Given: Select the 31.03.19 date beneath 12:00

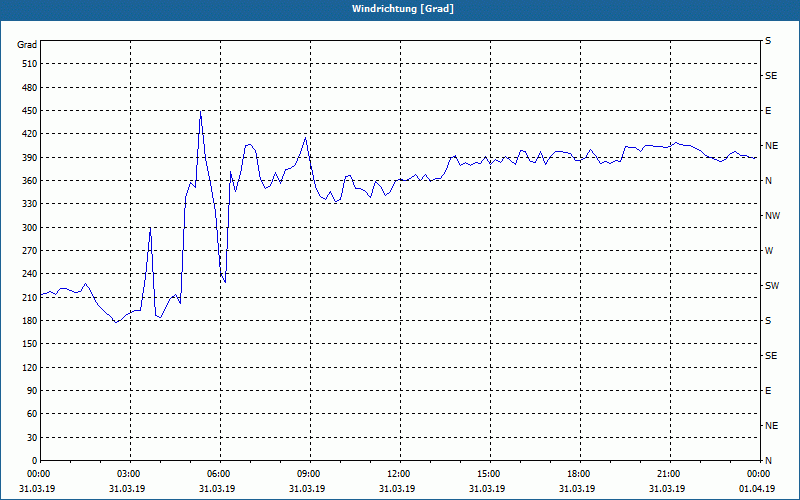Looking at the screenshot, I should coord(397,489).
